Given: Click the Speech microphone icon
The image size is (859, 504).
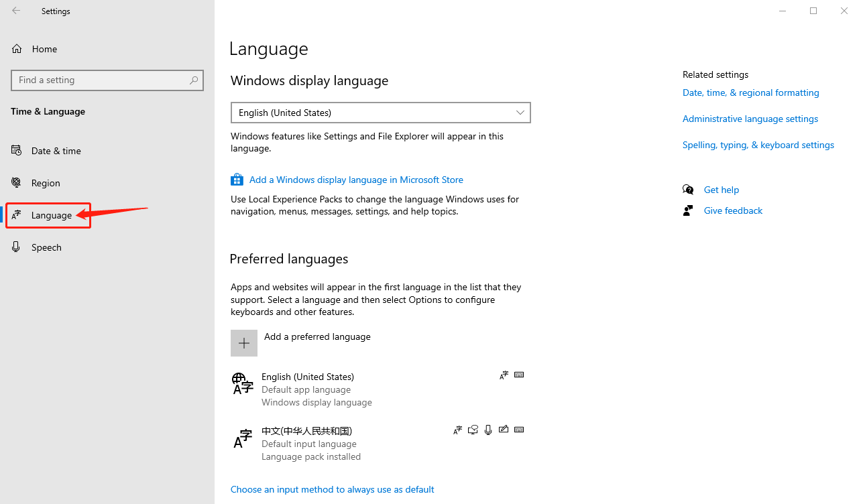Looking at the screenshot, I should tap(17, 247).
